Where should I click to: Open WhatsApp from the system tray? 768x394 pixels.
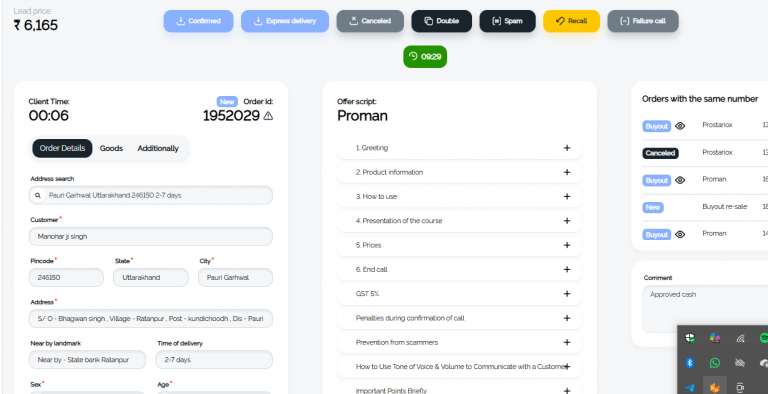[x=715, y=363]
